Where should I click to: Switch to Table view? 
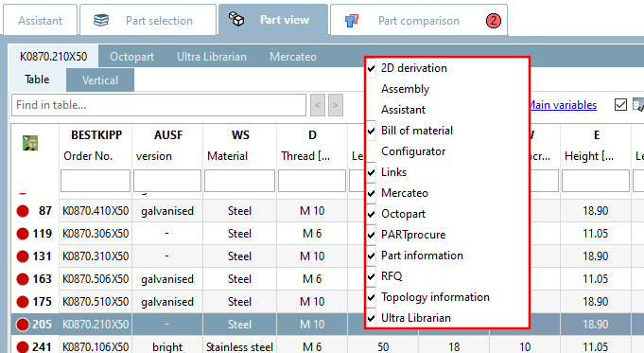(x=37, y=79)
